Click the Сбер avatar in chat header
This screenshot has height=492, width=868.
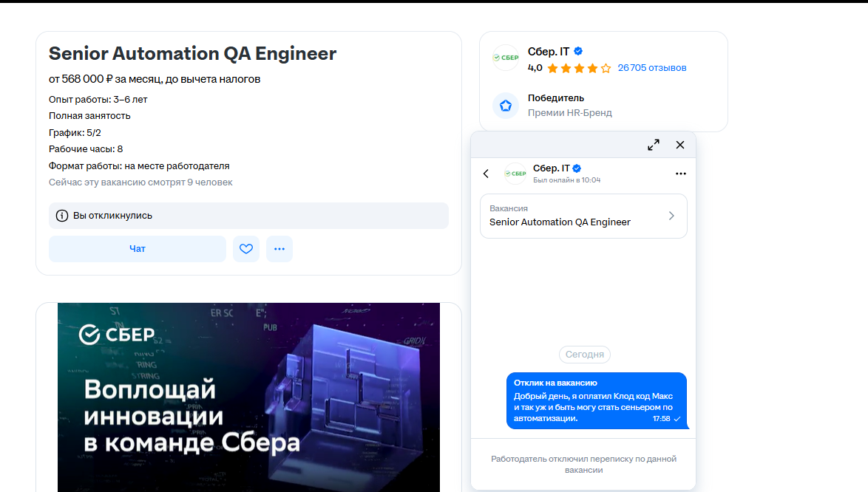515,174
